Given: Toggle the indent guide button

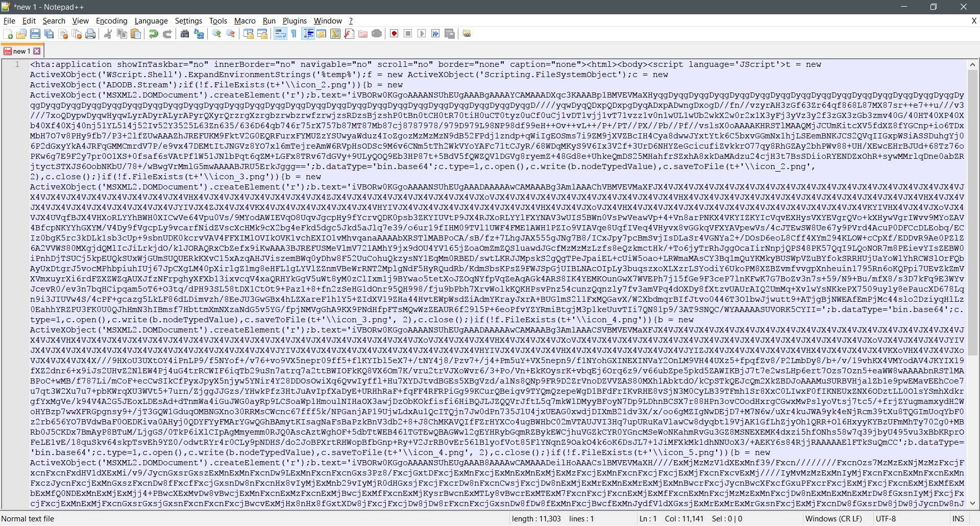Looking at the screenshot, I should (308, 34).
